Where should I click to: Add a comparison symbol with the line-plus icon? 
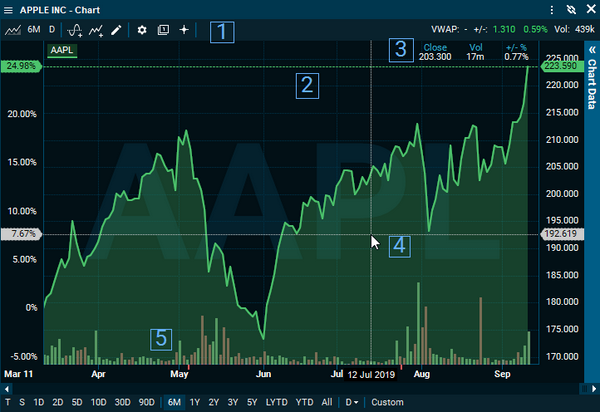96,30
